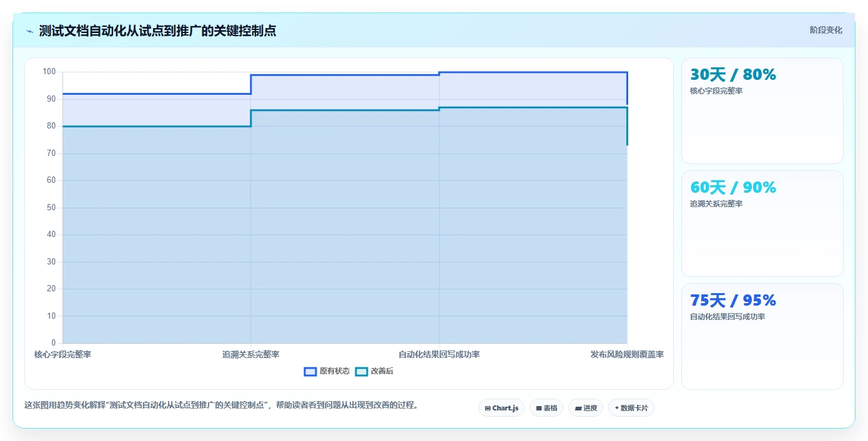
Task: Click the 改善后 legend color box
Action: point(362,371)
